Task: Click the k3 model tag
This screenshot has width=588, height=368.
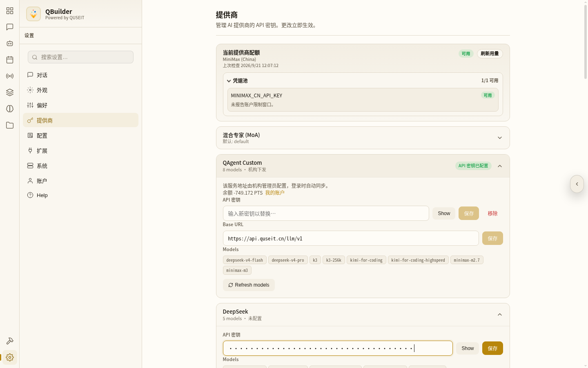Action: pos(315,260)
